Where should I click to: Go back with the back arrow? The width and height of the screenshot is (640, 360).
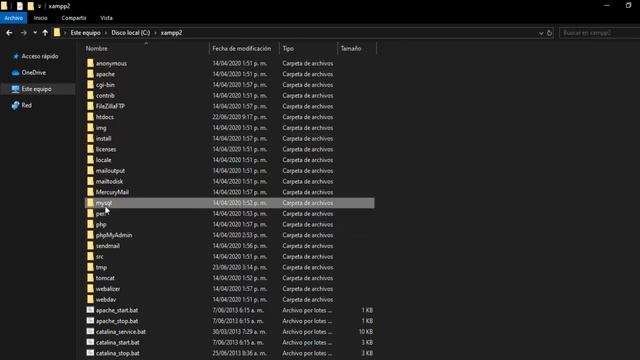[x=9, y=33]
